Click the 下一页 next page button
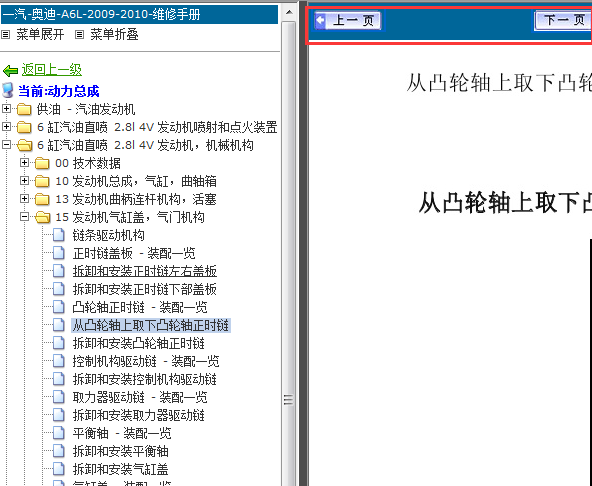The image size is (592, 486). [563, 20]
